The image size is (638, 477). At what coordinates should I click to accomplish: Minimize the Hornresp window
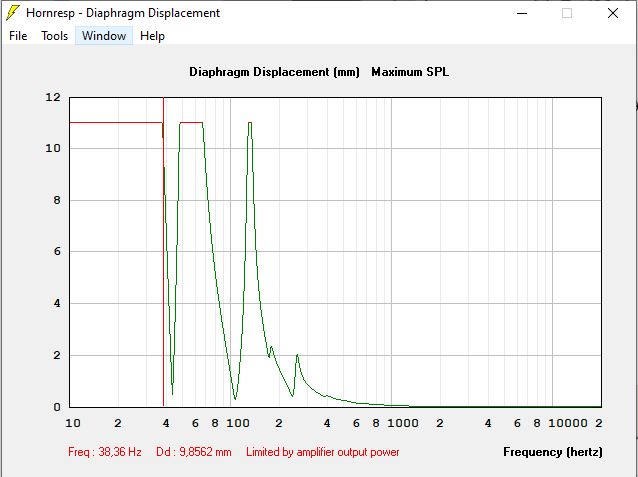pos(522,13)
